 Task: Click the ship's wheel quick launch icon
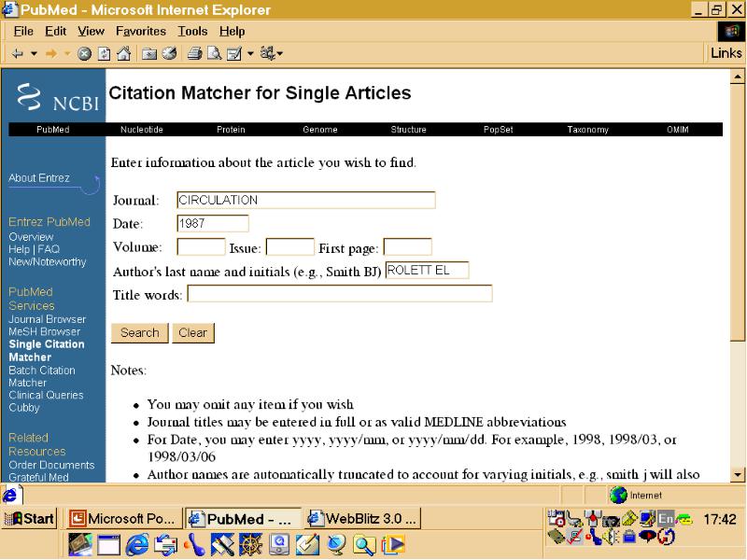250,545
